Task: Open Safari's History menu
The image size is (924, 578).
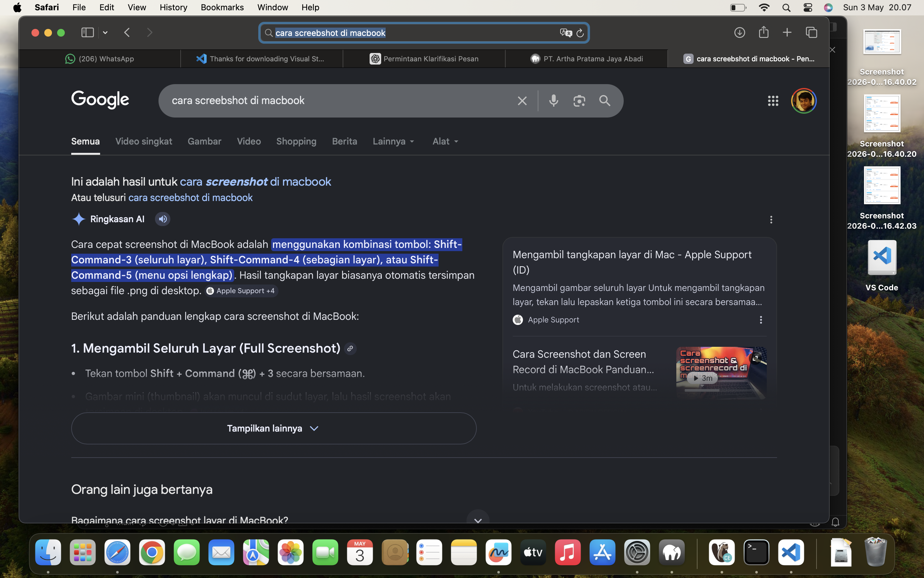Action: (173, 7)
